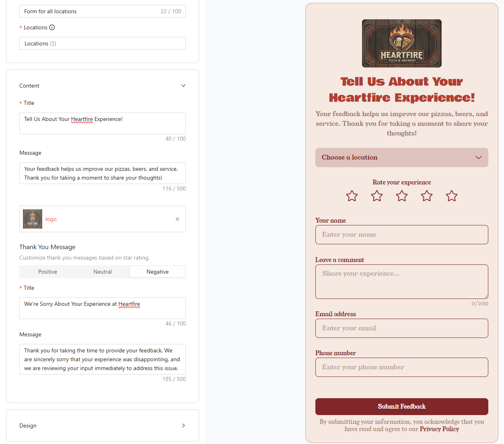Open the Locations (3) selector
The width and height of the screenshot is (504, 444).
[103, 43]
